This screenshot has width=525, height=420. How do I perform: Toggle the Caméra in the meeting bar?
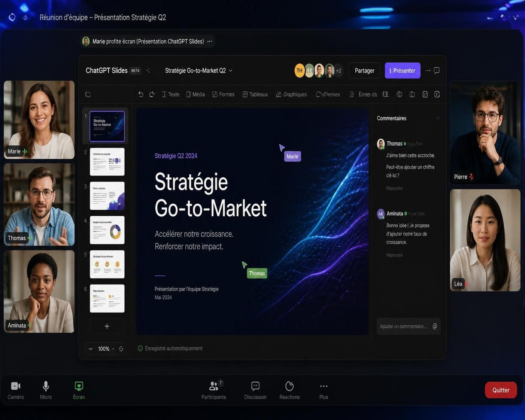pyautogui.click(x=15, y=390)
